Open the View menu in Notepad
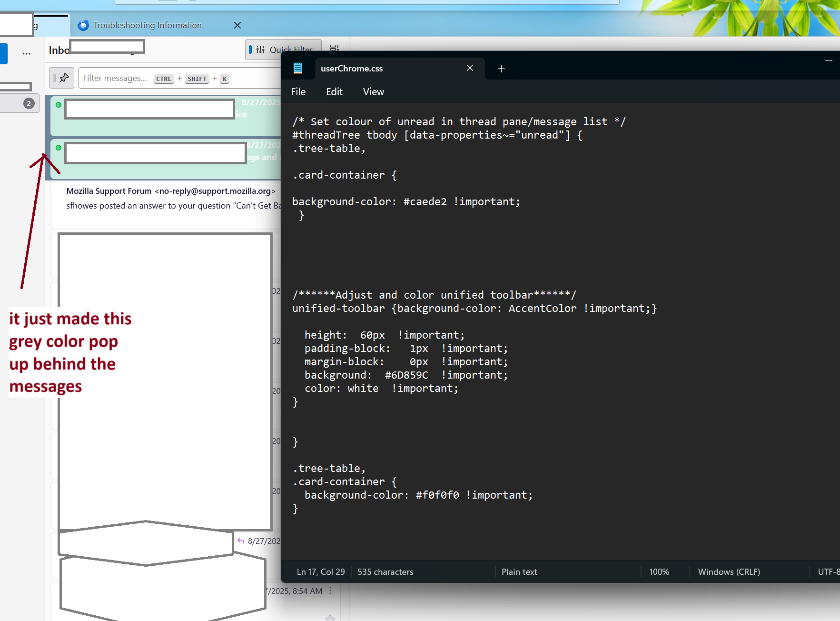The height and width of the screenshot is (621, 840). [x=373, y=92]
